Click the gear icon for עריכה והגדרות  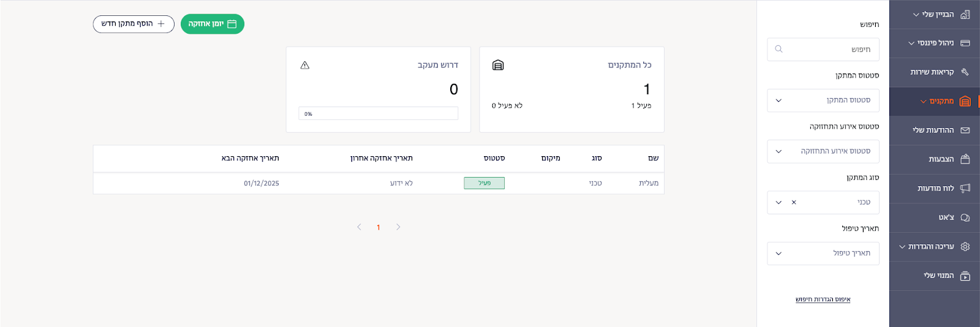click(x=965, y=246)
